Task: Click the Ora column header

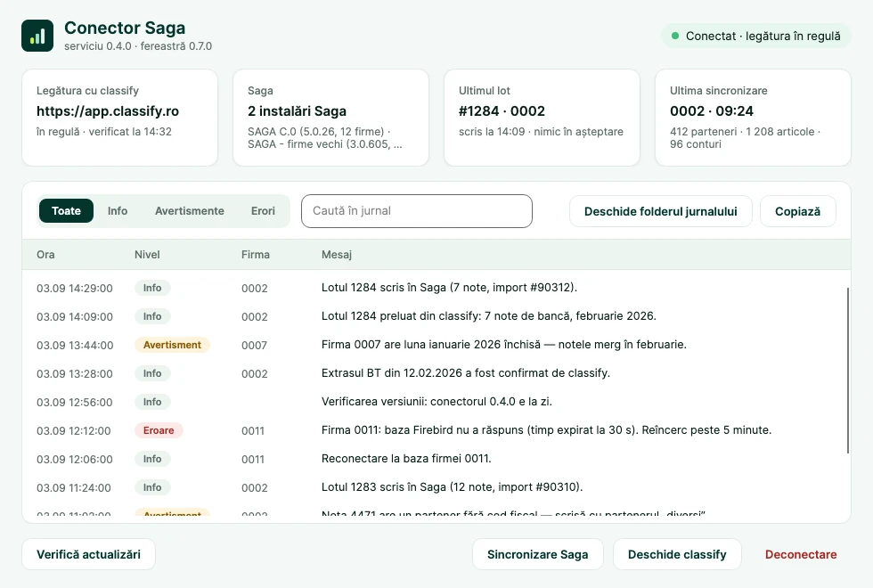Action: coord(45,255)
